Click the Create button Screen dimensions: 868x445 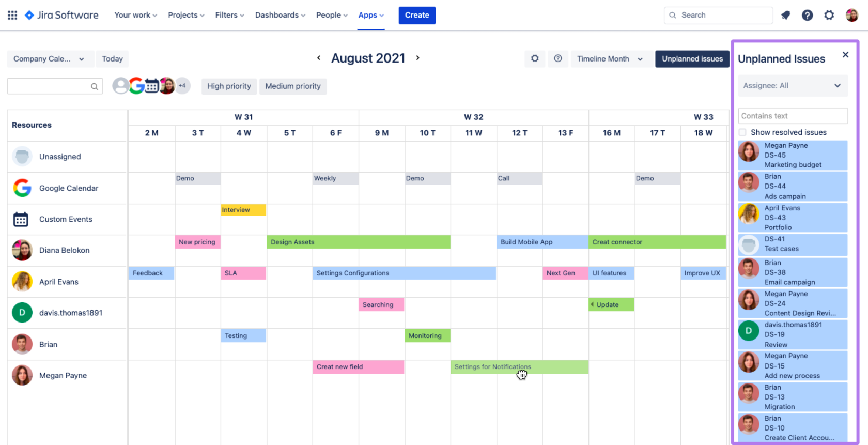point(417,15)
